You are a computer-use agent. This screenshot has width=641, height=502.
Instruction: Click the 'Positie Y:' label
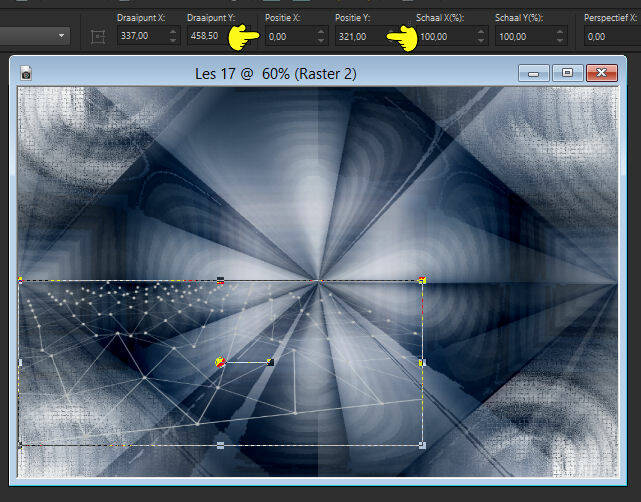[x=352, y=18]
